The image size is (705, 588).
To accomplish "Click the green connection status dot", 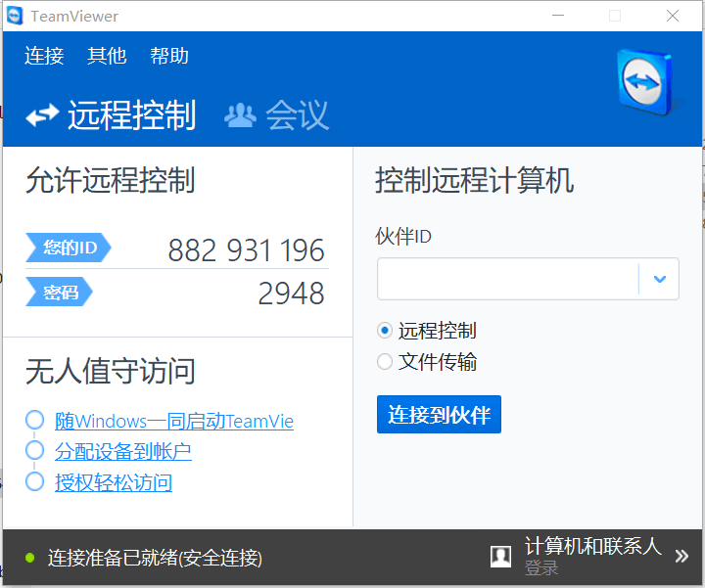I will tap(30, 558).
